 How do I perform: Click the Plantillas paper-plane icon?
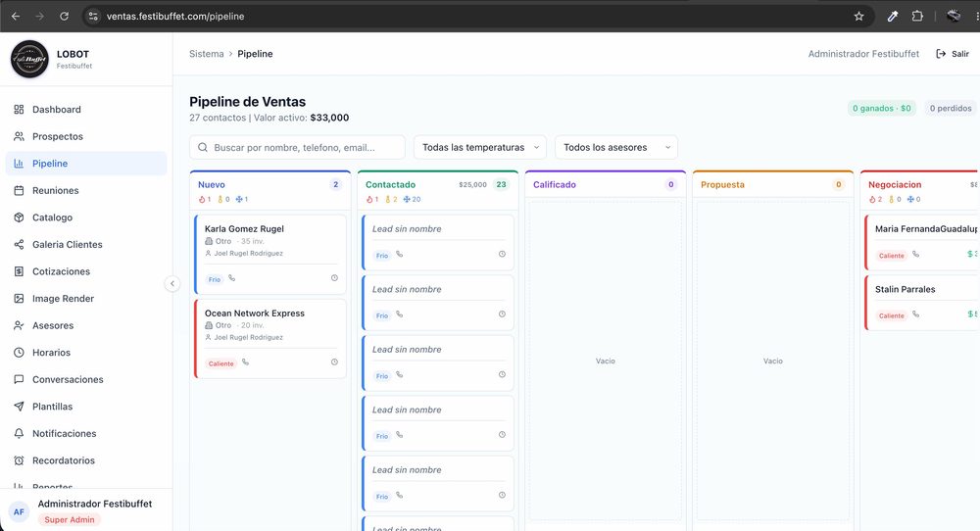(x=19, y=406)
